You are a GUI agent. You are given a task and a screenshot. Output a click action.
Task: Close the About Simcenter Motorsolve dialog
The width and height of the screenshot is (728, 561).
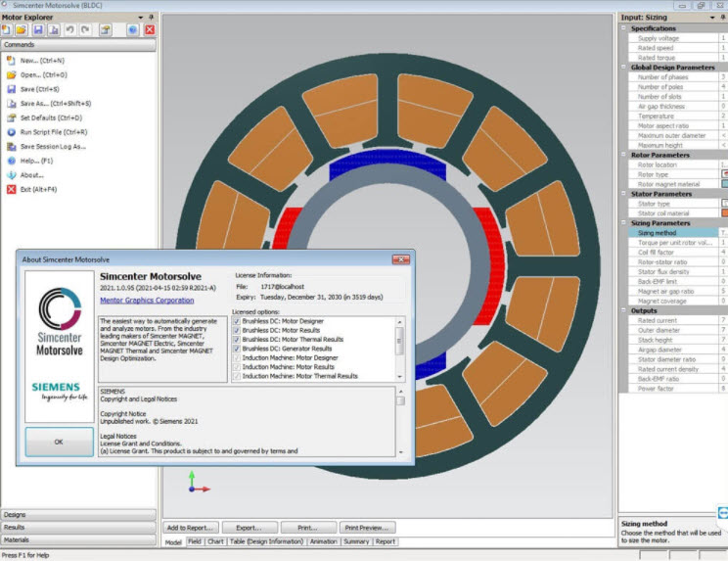click(x=400, y=259)
